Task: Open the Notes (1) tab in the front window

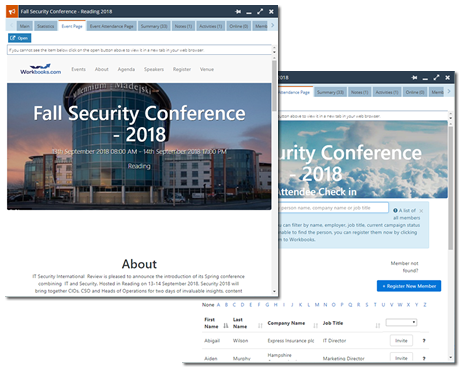Action: pyautogui.click(x=183, y=26)
